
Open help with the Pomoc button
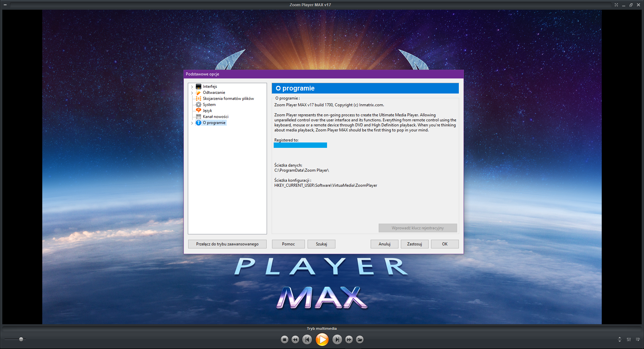pyautogui.click(x=288, y=244)
